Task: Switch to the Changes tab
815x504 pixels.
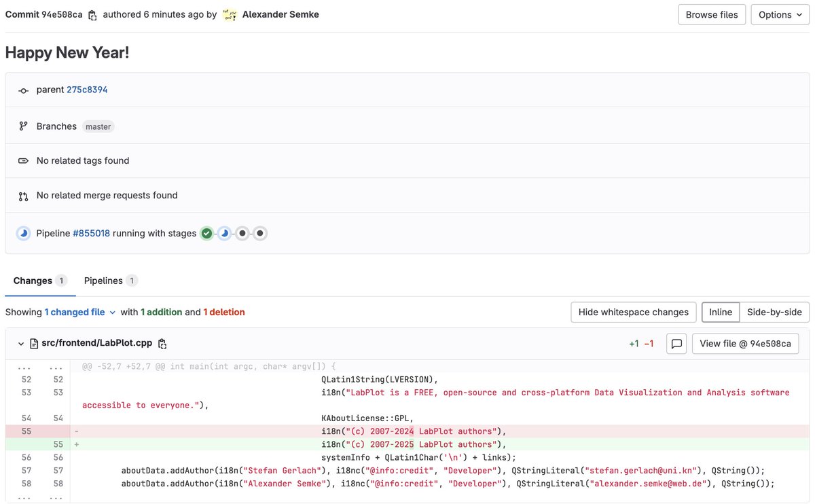Action: coord(40,281)
